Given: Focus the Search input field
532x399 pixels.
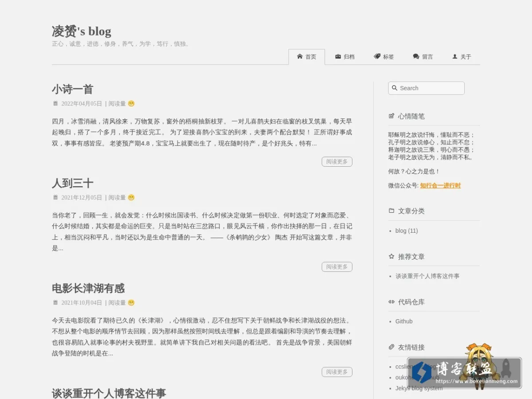Looking at the screenshot, I should coord(426,88).
